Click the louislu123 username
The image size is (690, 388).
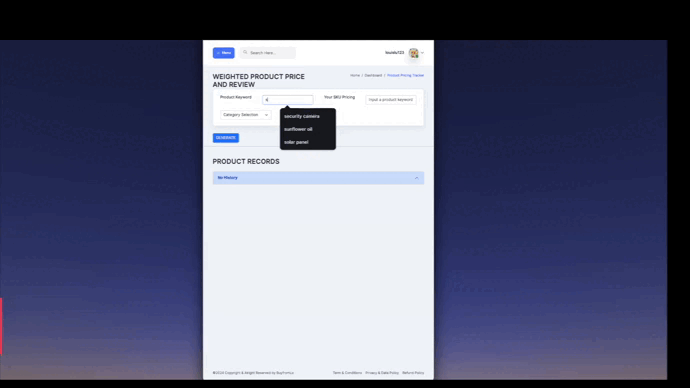394,53
